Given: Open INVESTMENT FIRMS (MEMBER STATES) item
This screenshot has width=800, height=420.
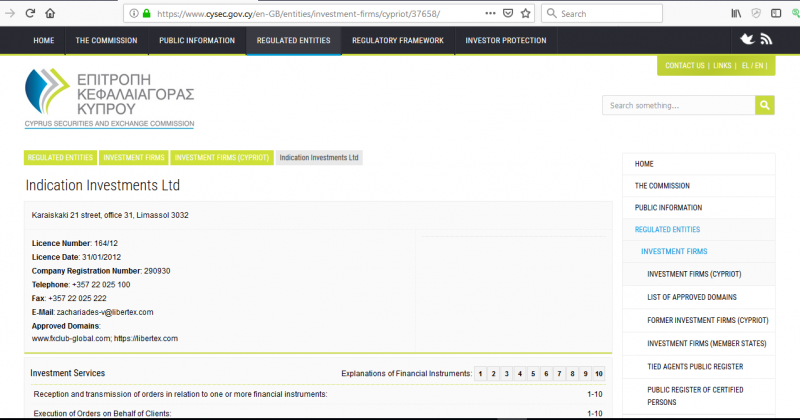Looking at the screenshot, I should click(x=698, y=343).
